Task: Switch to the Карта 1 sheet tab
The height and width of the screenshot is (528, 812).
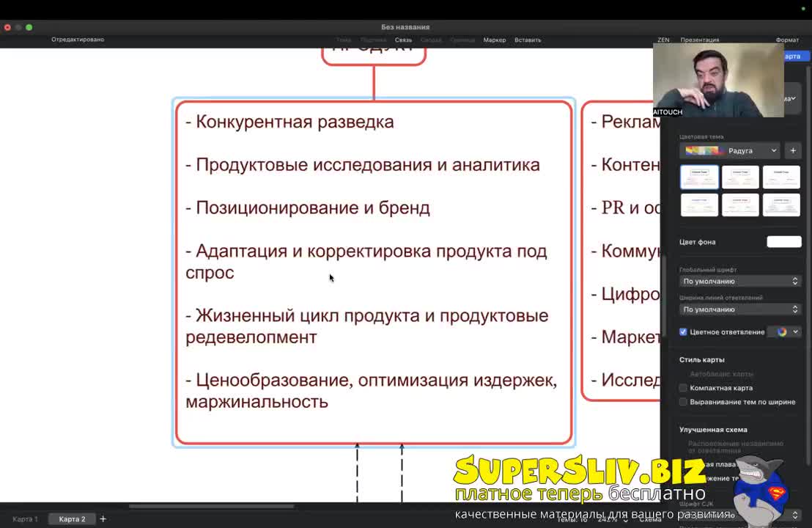Action: (x=25, y=518)
